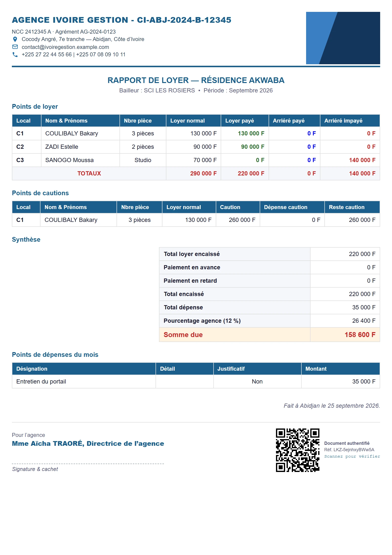Viewport: 392px width, 555px height.
Task: Select 'Mme Aïcha TRAORÉ, Directrice de l'agence' name
Action: (88, 444)
